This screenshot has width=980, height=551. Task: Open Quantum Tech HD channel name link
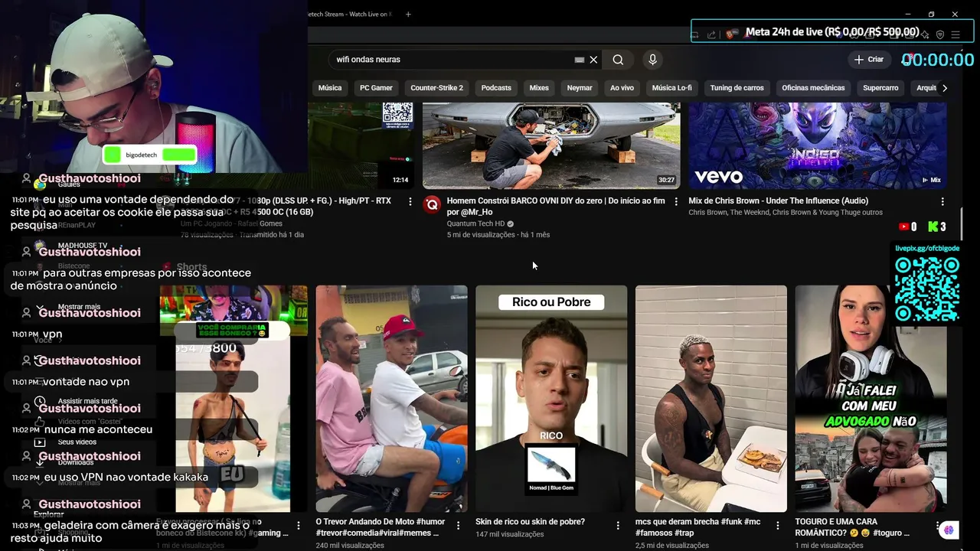[475, 223]
